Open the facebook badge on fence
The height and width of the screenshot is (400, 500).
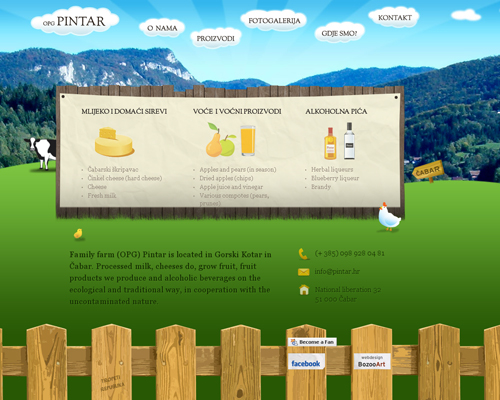click(306, 362)
